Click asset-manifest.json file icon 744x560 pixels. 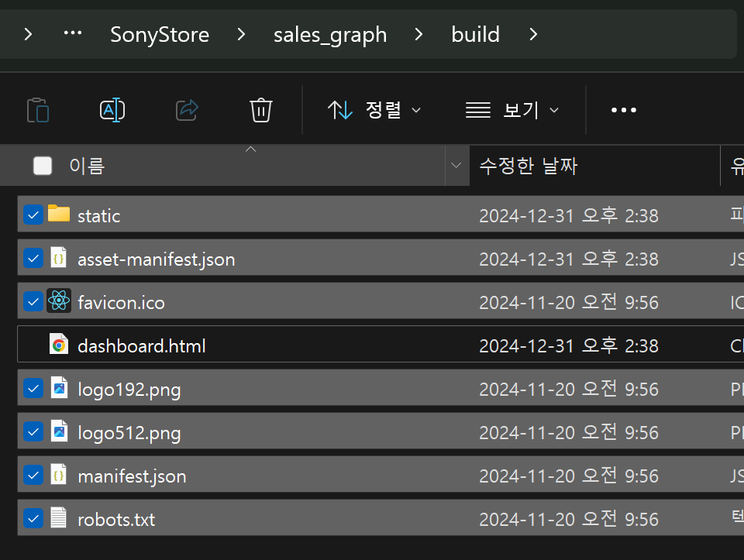tap(59, 257)
